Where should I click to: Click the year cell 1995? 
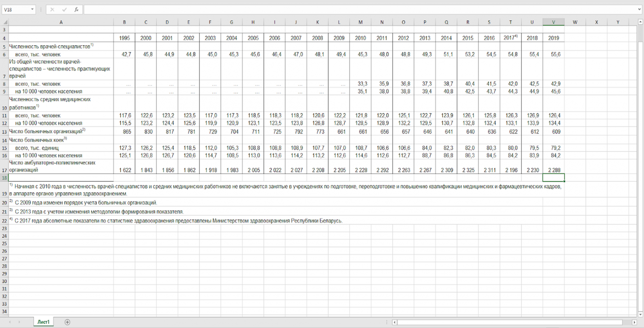124,38
